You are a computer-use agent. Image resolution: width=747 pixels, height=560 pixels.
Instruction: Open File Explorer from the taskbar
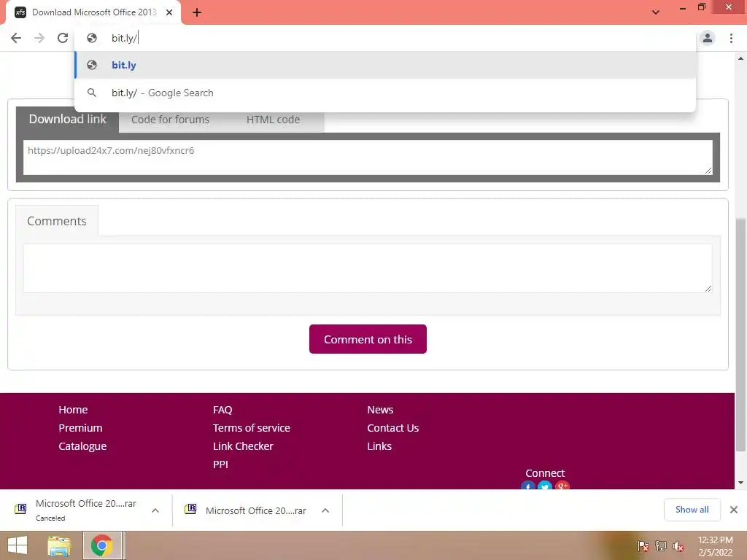click(x=59, y=545)
